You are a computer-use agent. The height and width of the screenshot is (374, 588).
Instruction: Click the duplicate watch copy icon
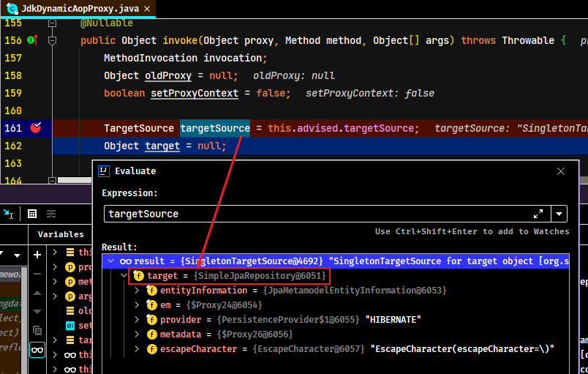click(37, 331)
